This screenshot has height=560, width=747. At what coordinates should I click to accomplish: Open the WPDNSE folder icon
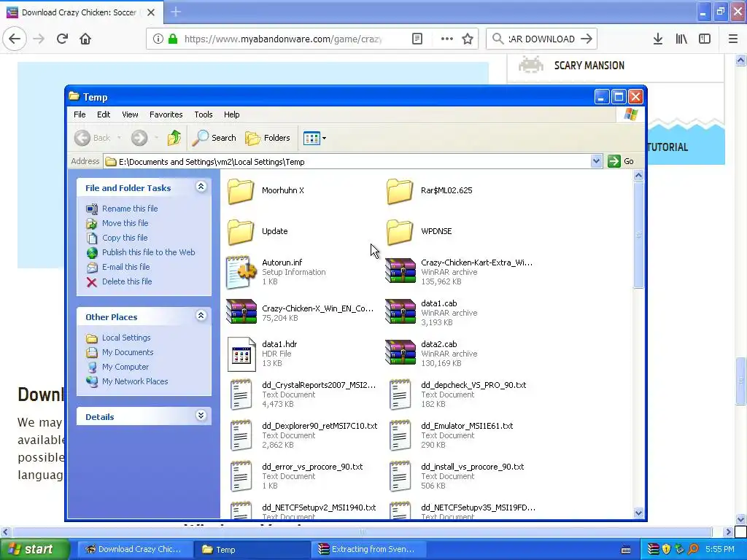400,231
